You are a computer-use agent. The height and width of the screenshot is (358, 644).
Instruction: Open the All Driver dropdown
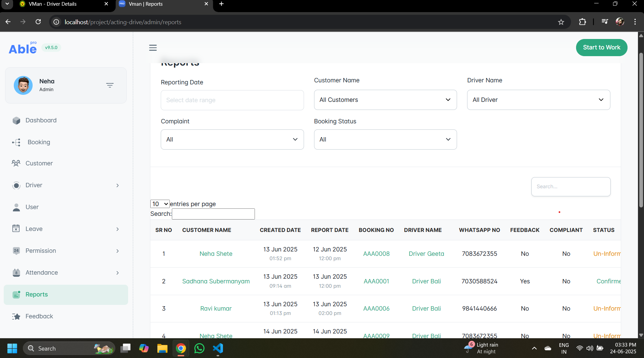538,100
